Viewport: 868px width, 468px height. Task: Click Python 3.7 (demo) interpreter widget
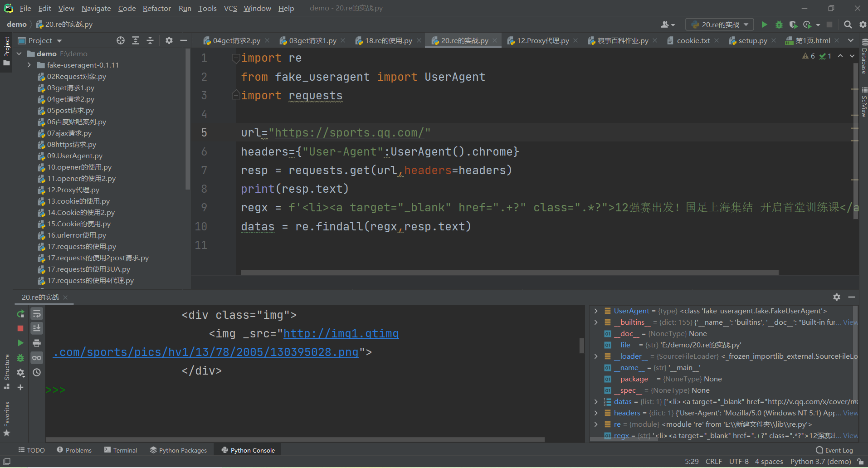pos(820,461)
